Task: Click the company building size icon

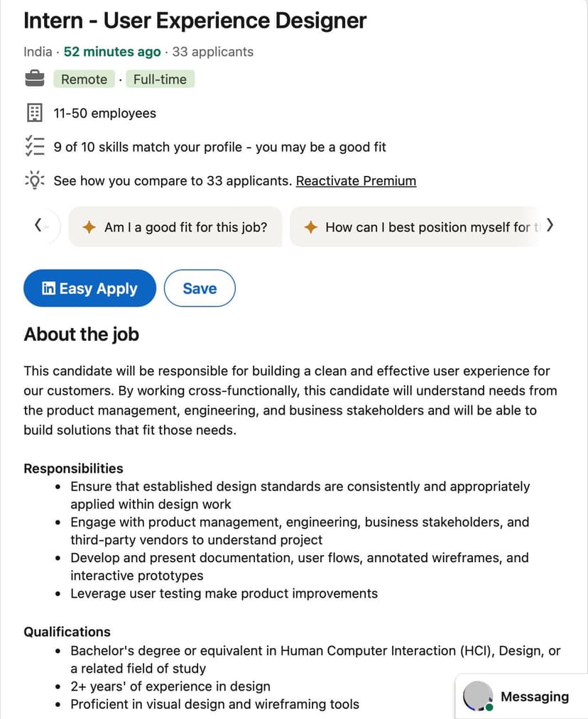Action: pos(35,113)
